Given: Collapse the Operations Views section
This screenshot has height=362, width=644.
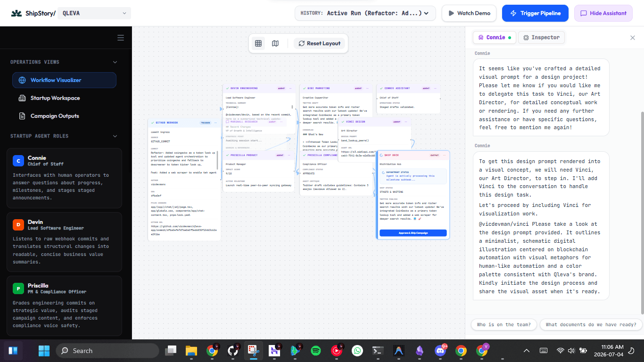Looking at the screenshot, I should tap(115, 62).
